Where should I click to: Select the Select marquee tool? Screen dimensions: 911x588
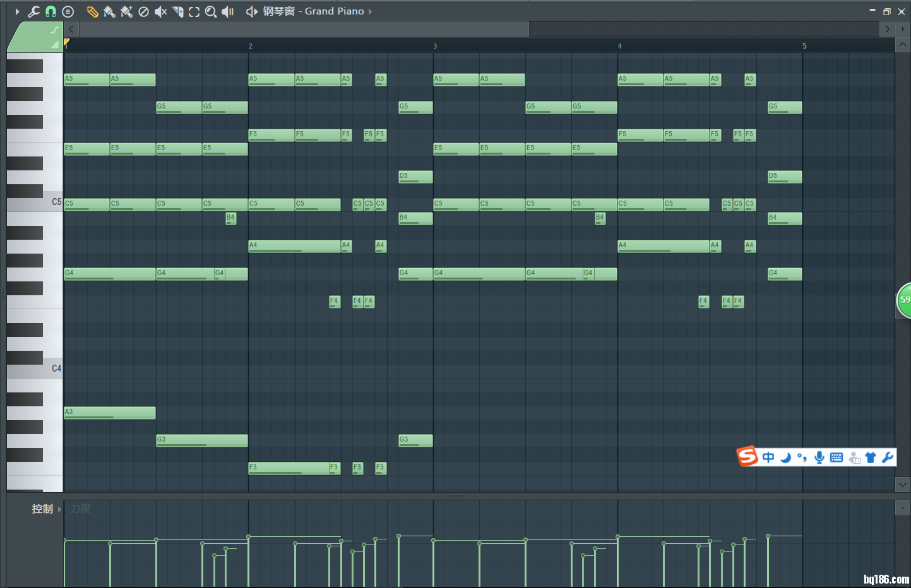[194, 11]
